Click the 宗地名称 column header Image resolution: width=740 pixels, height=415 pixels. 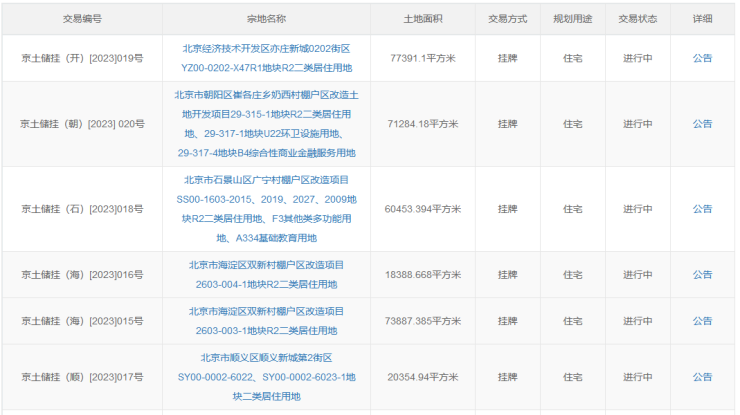pyautogui.click(x=266, y=19)
